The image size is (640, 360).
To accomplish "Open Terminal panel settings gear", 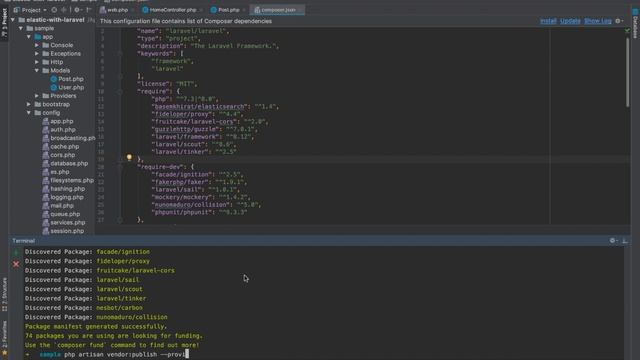I will click(x=613, y=241).
